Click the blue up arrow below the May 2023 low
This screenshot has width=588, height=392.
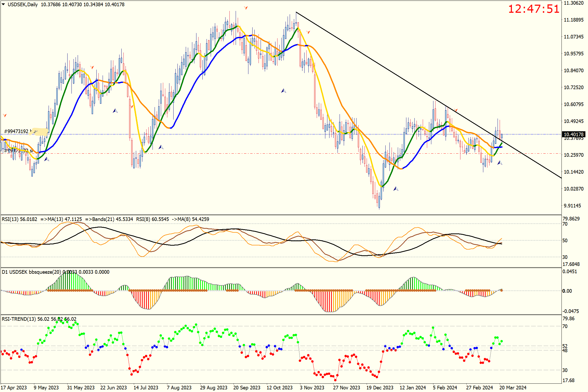47,159
